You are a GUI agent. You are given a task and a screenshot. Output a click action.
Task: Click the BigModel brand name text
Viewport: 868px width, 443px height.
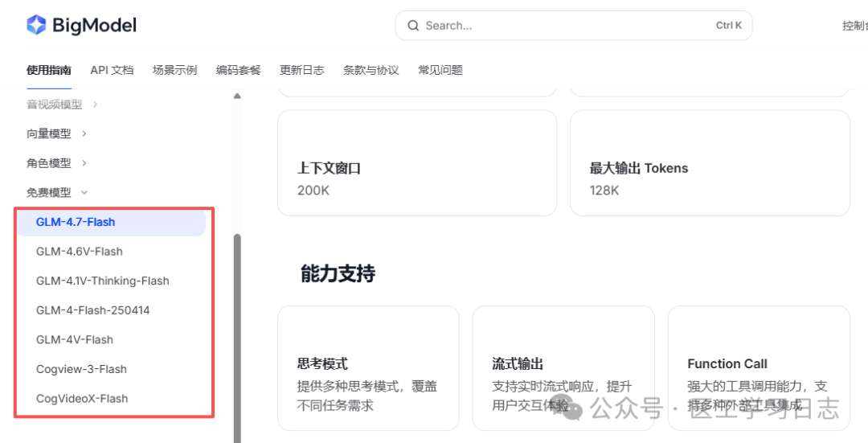coord(94,26)
